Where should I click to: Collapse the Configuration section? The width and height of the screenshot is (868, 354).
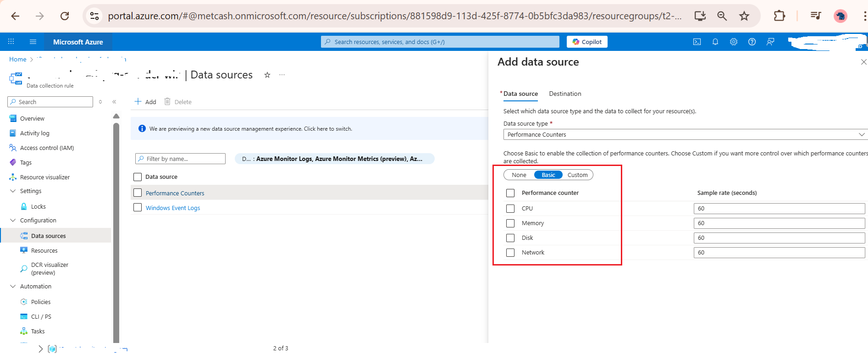(x=13, y=220)
